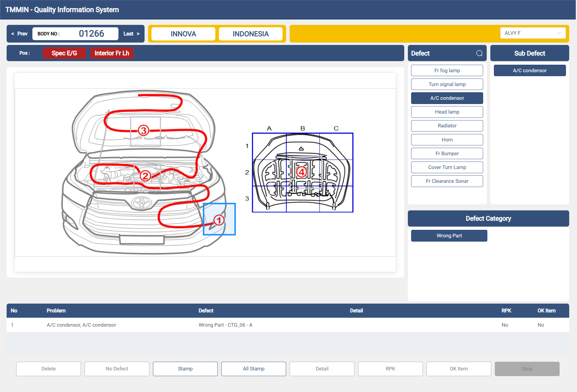Choose Horn defect
The height and width of the screenshot is (392, 577).
click(x=447, y=140)
